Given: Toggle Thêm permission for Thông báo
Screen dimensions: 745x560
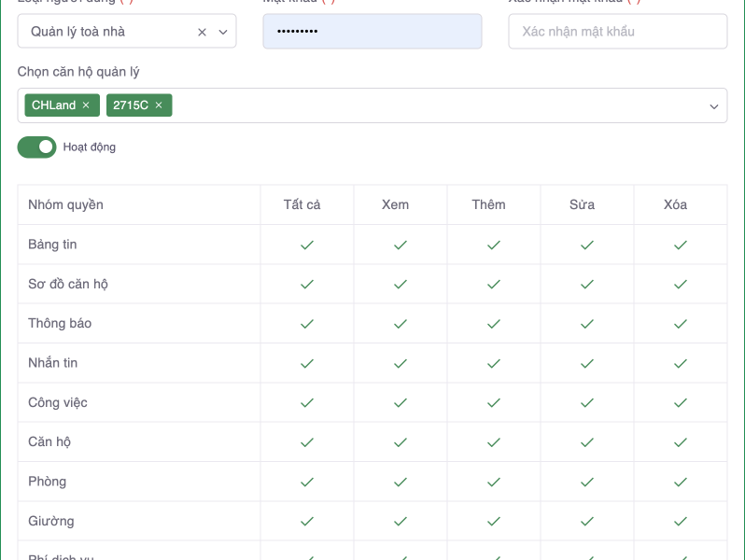Looking at the screenshot, I should [493, 324].
